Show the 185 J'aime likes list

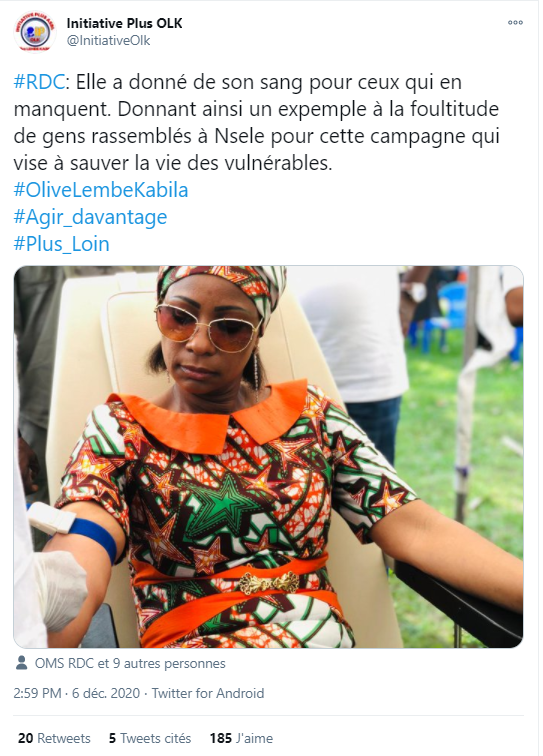pyautogui.click(x=241, y=738)
